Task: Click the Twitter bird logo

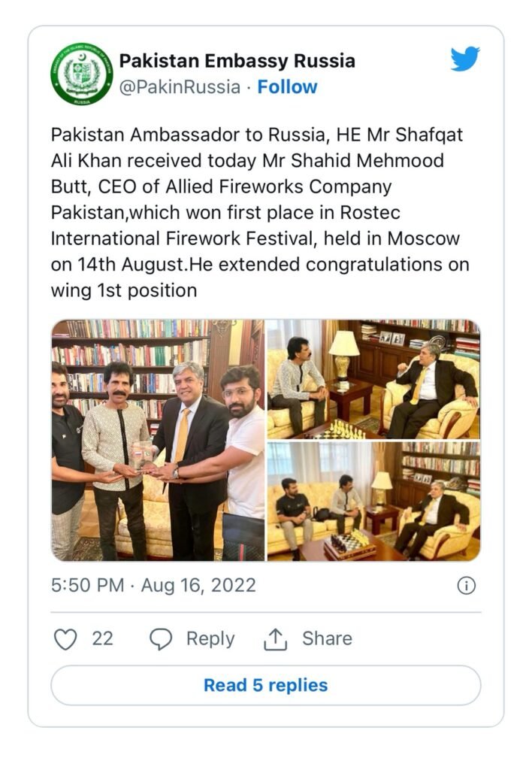Action: click(x=465, y=59)
